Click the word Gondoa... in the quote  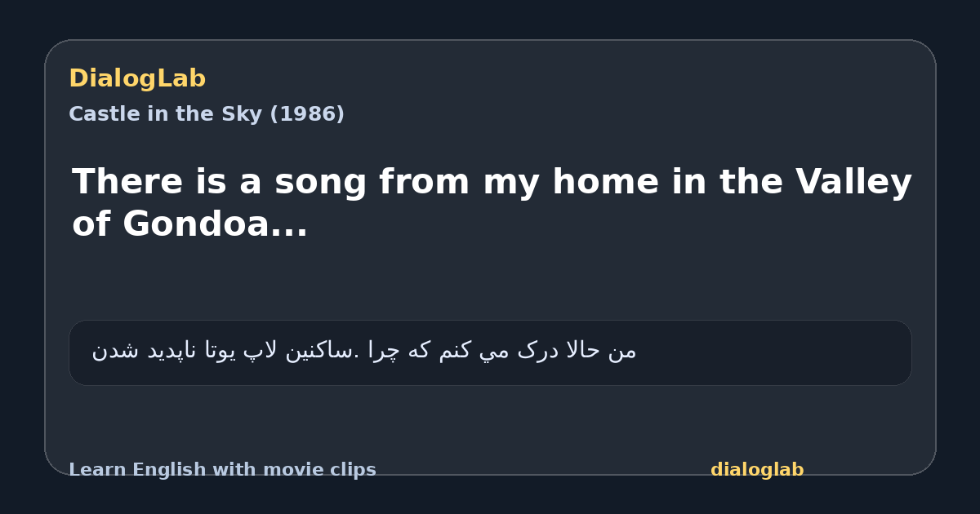pyautogui.click(x=216, y=224)
